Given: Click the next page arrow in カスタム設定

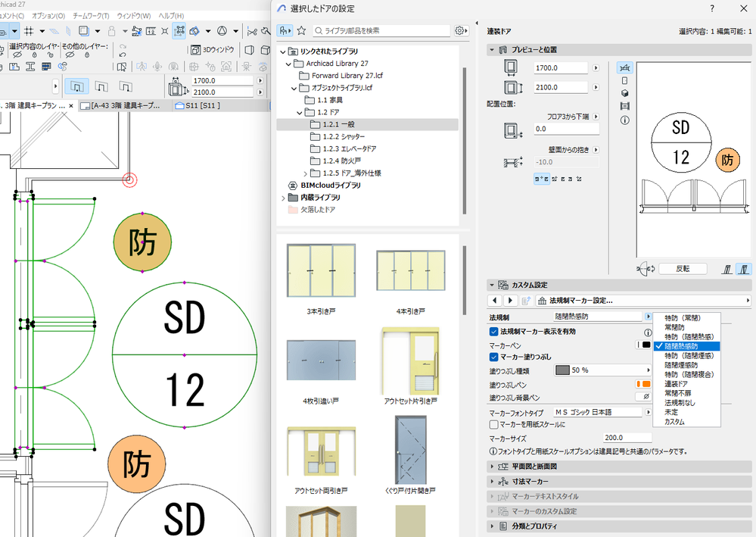Looking at the screenshot, I should pyautogui.click(x=511, y=301).
